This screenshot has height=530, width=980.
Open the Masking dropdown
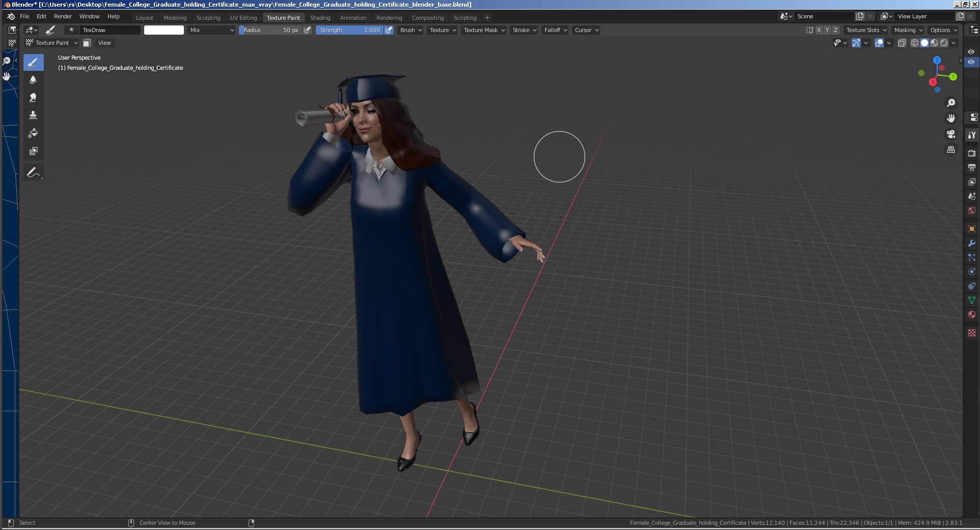pos(908,30)
